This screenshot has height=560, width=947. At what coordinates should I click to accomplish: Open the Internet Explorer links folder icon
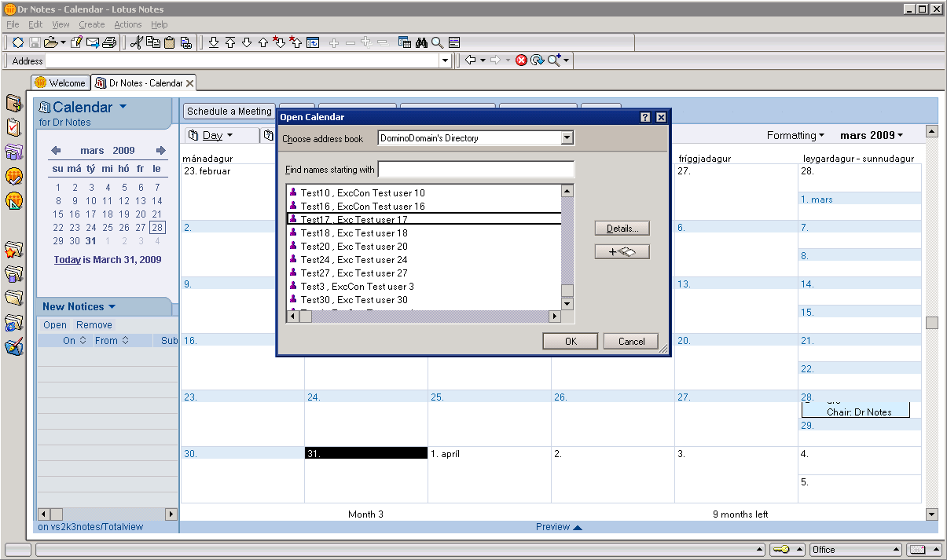[x=13, y=324]
